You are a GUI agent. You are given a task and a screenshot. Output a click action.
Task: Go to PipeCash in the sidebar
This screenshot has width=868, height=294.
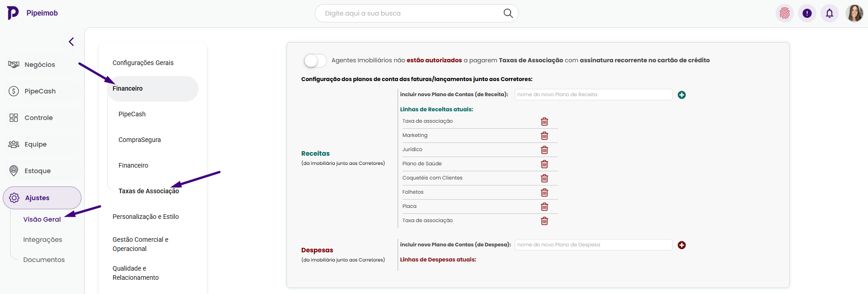[40, 91]
